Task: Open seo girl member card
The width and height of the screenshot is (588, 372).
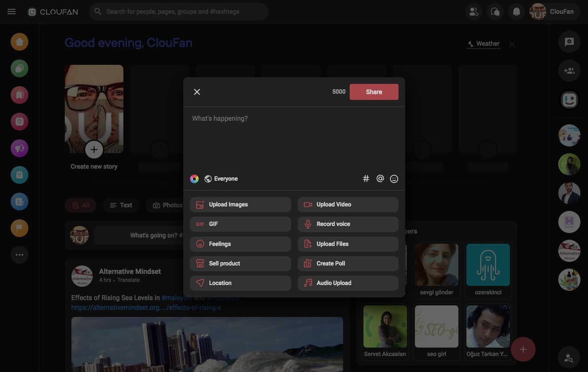Action: [436, 332]
